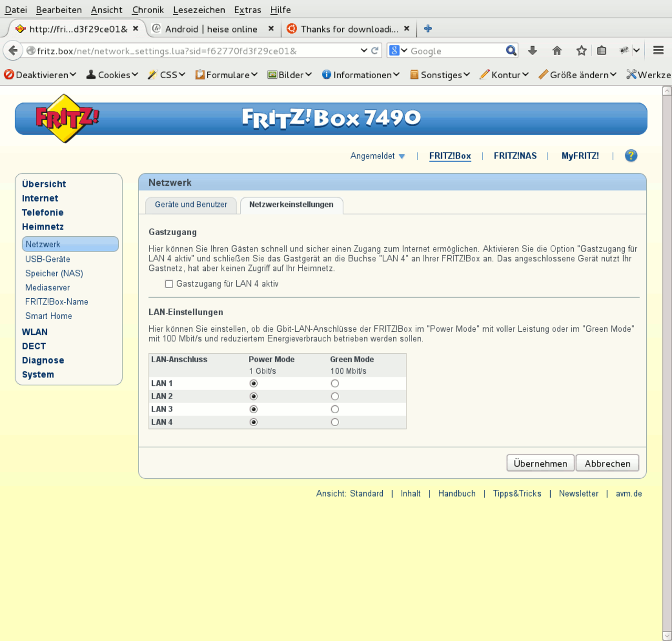Select Power Mode for LAN 1
Viewport: 672px width, 641px height.
tap(254, 384)
